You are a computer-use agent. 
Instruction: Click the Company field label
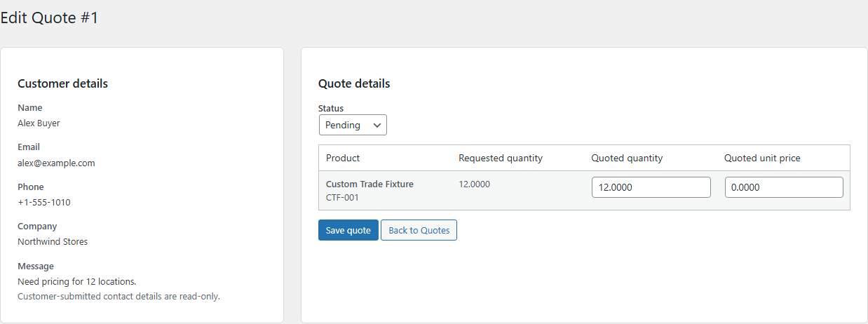tap(37, 226)
